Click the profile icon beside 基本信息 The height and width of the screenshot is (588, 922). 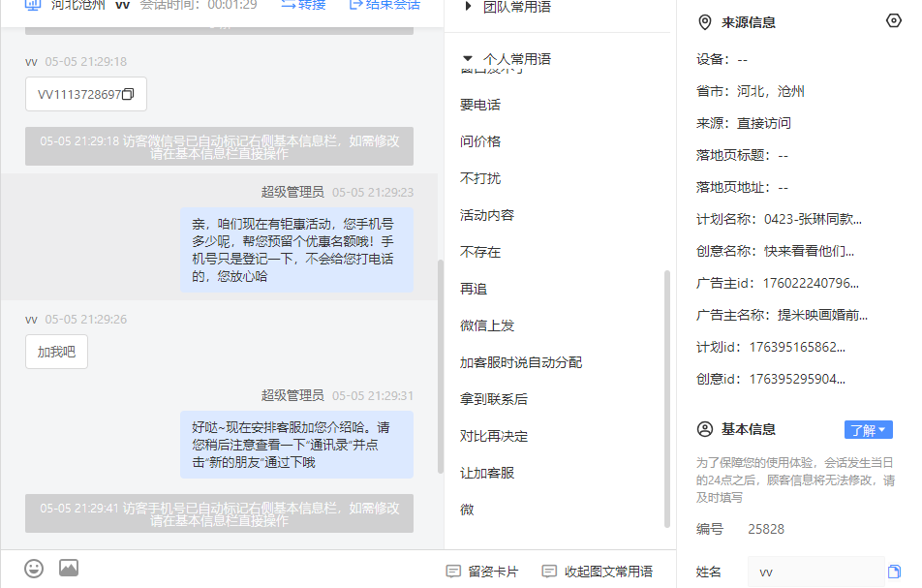(704, 429)
